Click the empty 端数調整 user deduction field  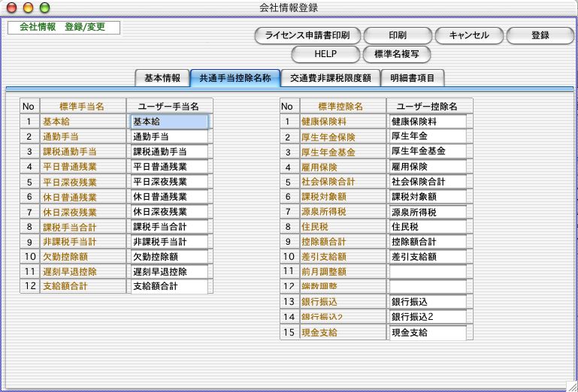point(427,286)
